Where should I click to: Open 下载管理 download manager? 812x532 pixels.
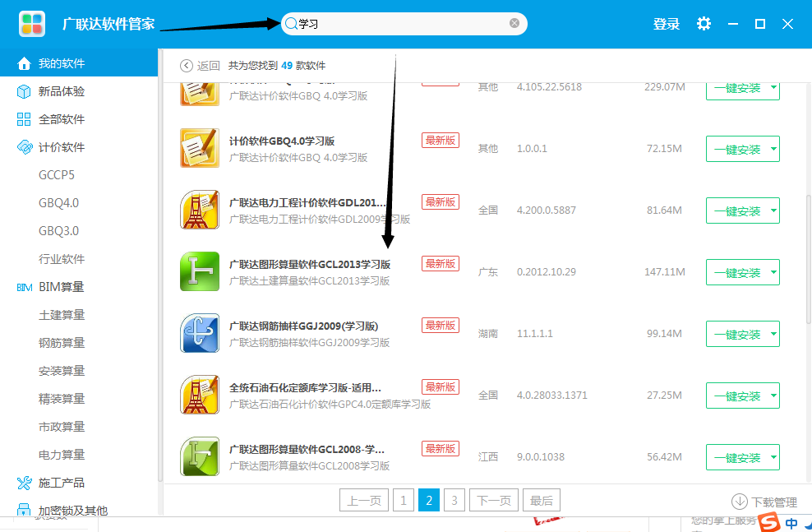(764, 502)
